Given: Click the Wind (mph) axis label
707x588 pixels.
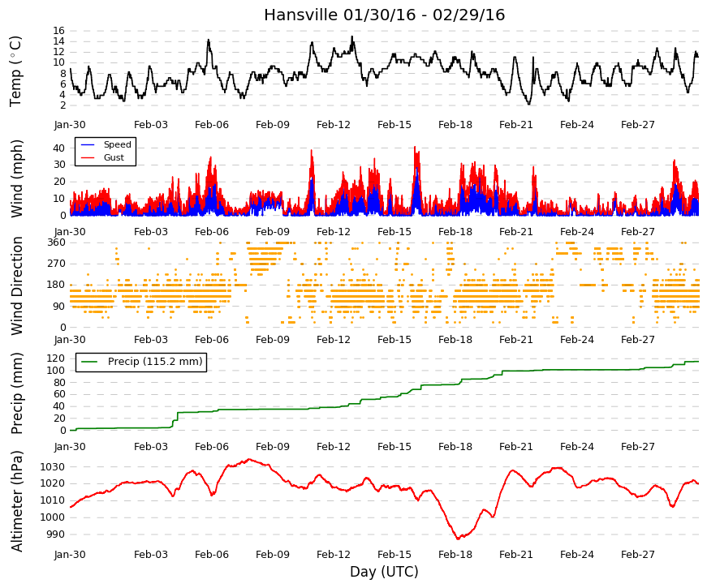Looking at the screenshot, I should (x=16, y=179).
